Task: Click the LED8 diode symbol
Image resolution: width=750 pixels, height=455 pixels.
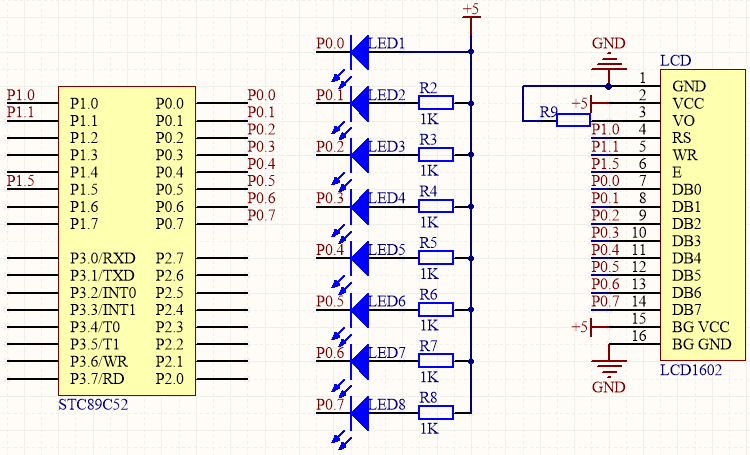Action: [359, 411]
